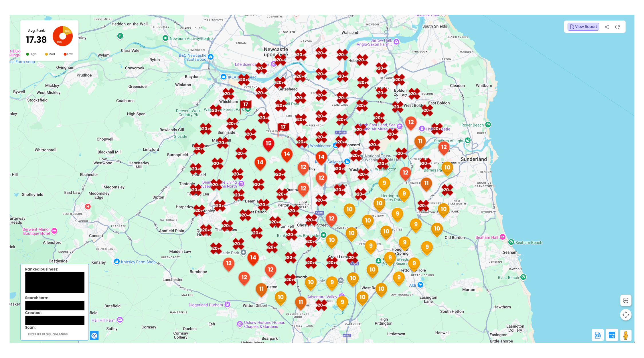Click the IKEA Gateshead map marker
This screenshot has width=644, height=358.
point(224,77)
